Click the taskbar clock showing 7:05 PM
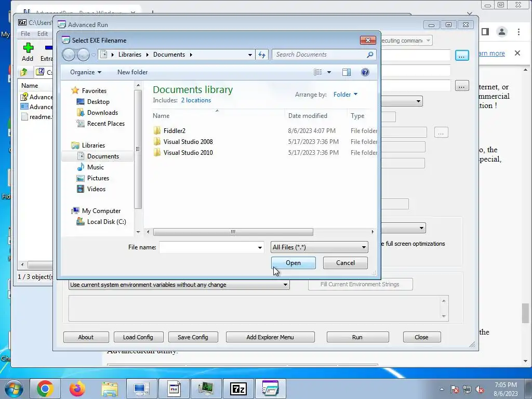 (506, 389)
